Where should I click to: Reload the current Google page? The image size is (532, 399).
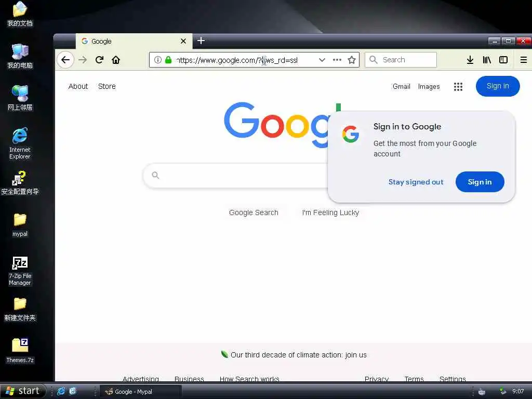click(x=99, y=60)
